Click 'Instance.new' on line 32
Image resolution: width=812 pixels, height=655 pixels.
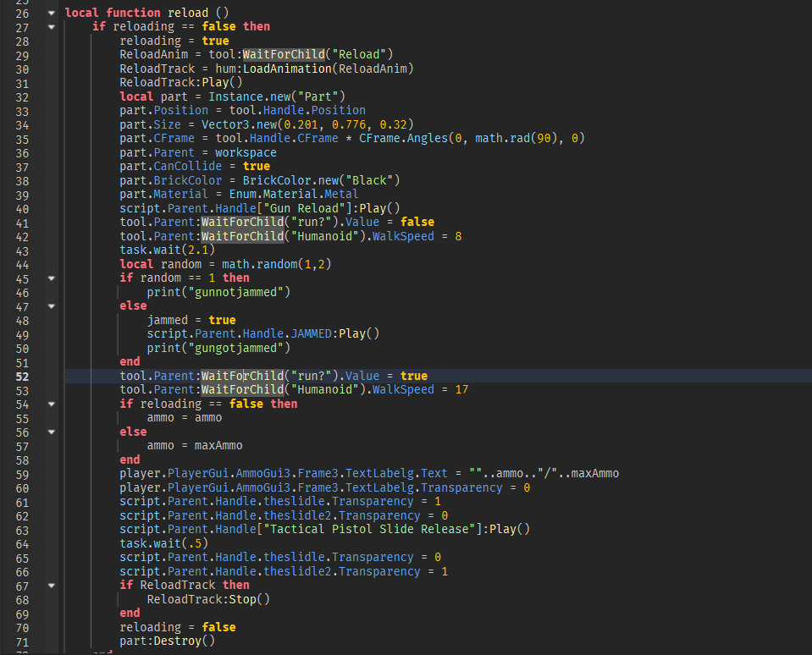click(x=250, y=96)
